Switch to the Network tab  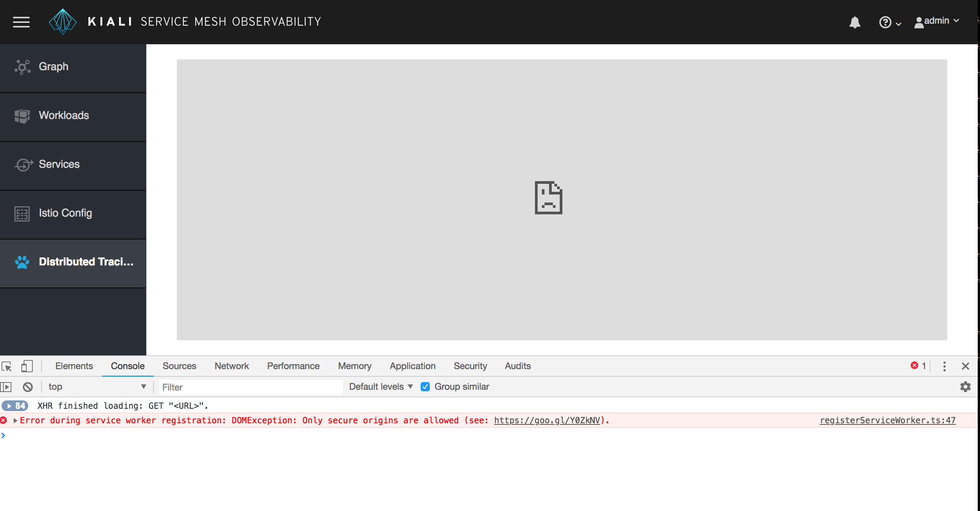pos(232,366)
